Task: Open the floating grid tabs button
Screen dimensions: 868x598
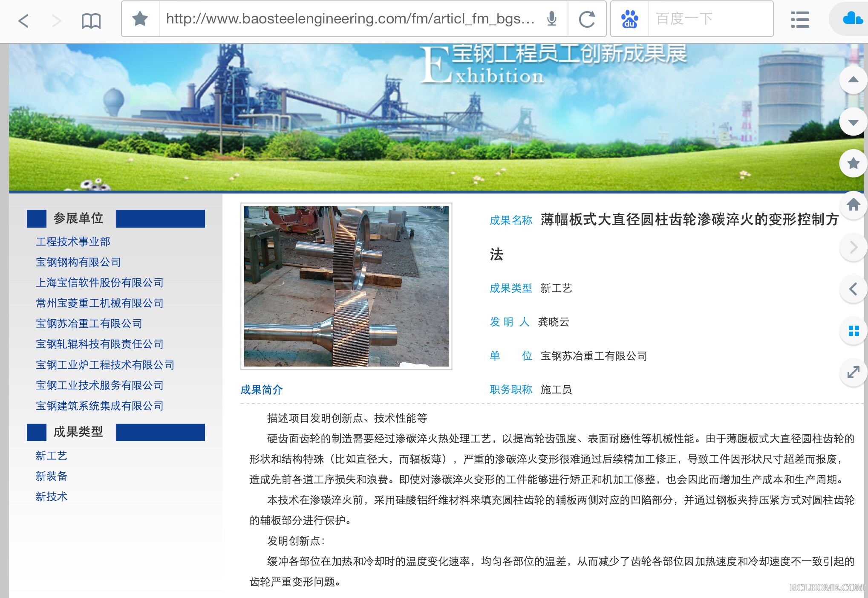Action: [x=853, y=331]
